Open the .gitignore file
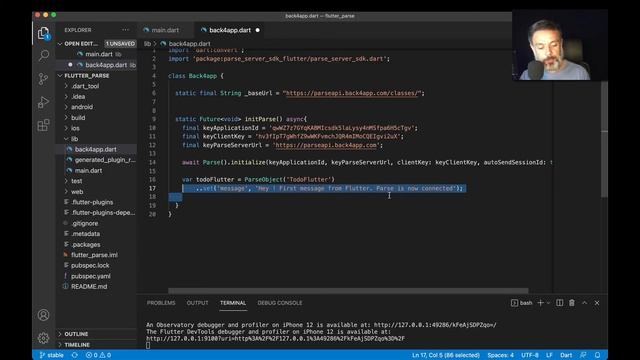The height and width of the screenshot is (360, 640). (x=84, y=223)
